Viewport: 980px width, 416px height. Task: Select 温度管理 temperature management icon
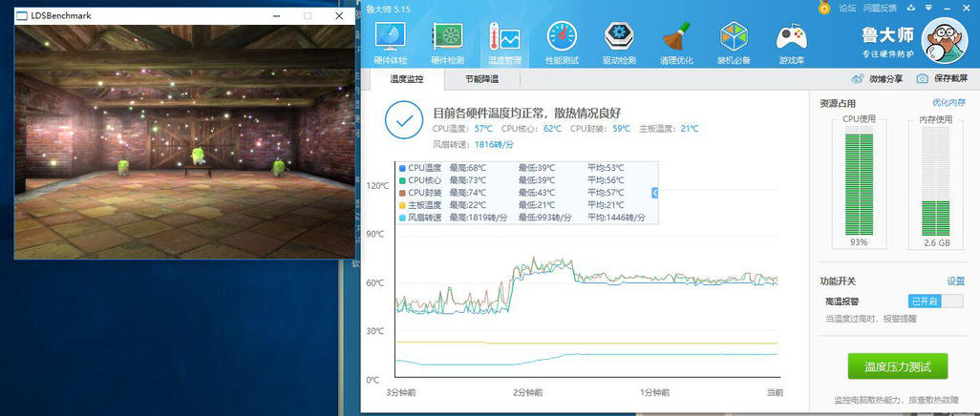coord(504,44)
